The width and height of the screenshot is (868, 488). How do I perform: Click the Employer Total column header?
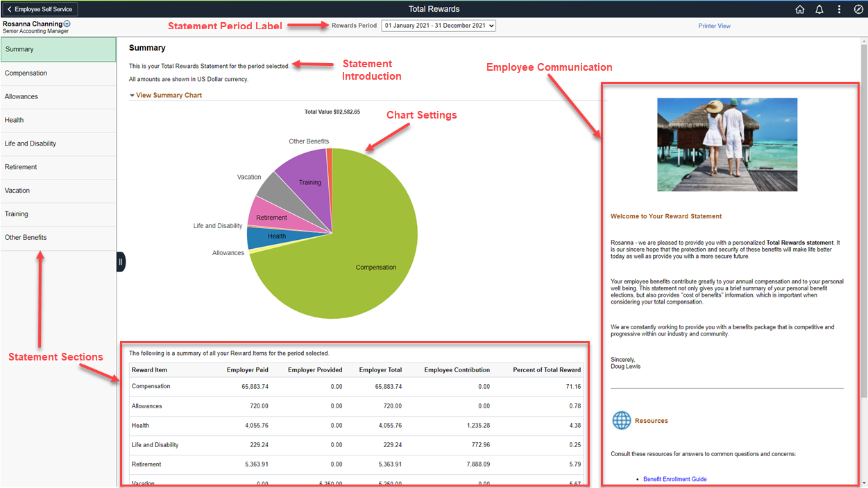pos(380,369)
